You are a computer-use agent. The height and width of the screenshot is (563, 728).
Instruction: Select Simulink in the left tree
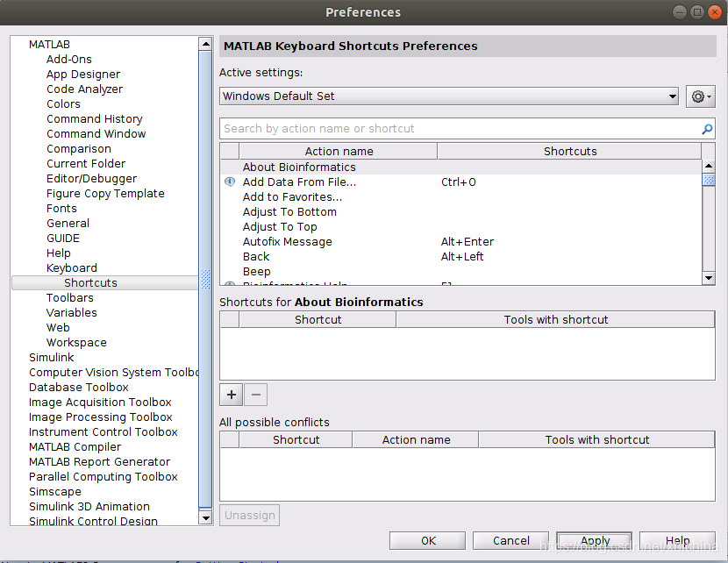point(51,357)
